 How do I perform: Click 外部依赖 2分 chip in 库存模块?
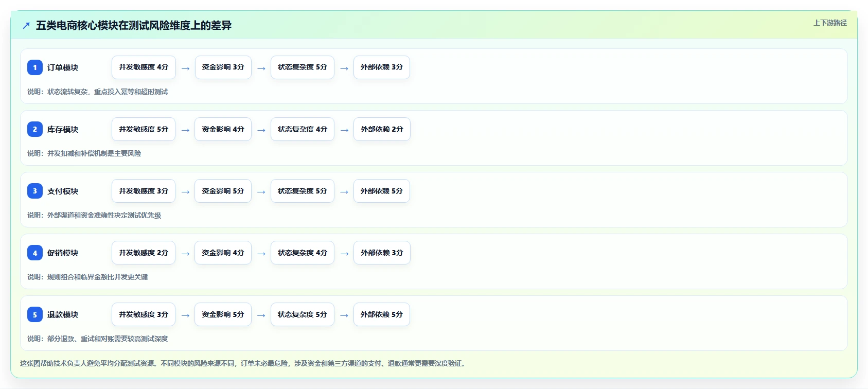[x=382, y=129]
